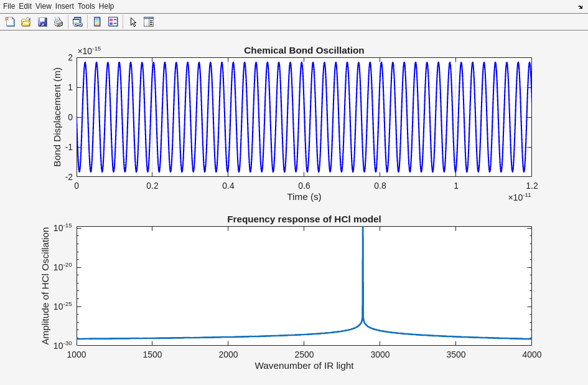Viewport: 588px width, 385px height.
Task: Select the 'Wavenumber of IR light' axis label
Action: click(304, 366)
